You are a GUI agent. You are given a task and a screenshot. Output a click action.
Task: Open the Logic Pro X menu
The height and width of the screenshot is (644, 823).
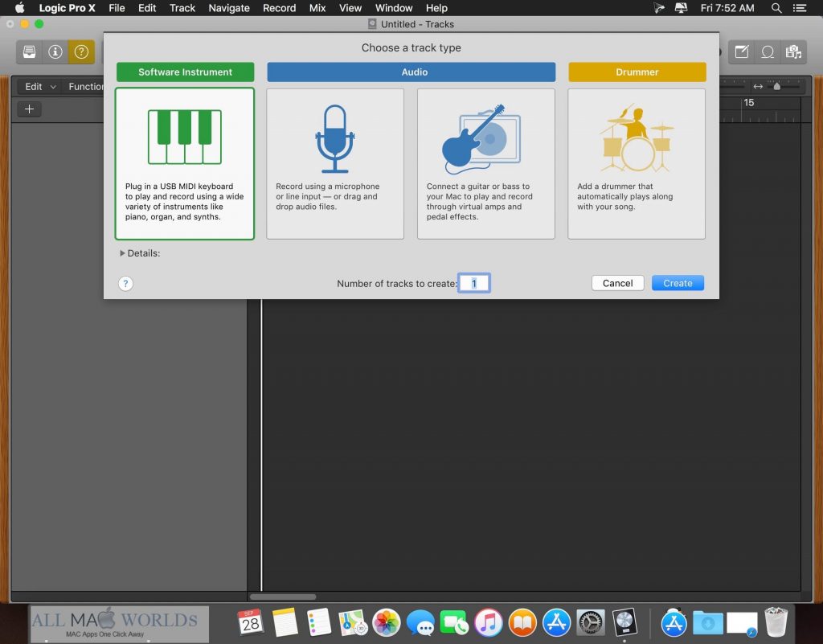[x=67, y=8]
